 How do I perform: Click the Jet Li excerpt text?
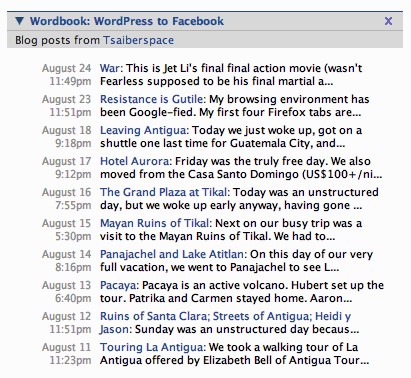[x=231, y=75]
